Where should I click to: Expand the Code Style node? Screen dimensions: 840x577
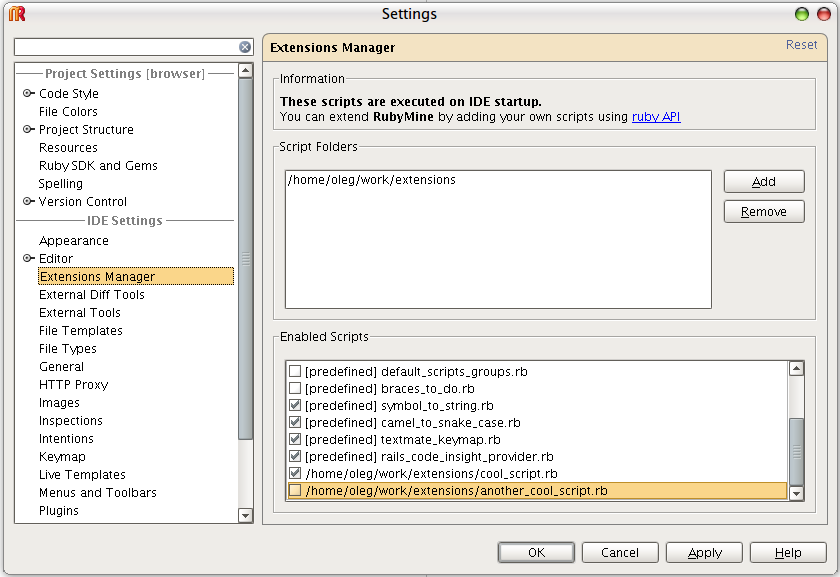click(28, 93)
